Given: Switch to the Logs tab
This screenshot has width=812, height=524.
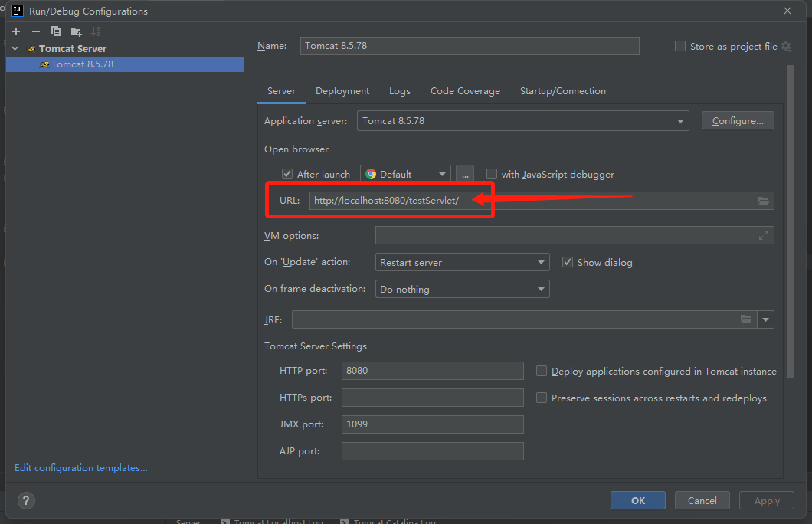Looking at the screenshot, I should coord(400,91).
